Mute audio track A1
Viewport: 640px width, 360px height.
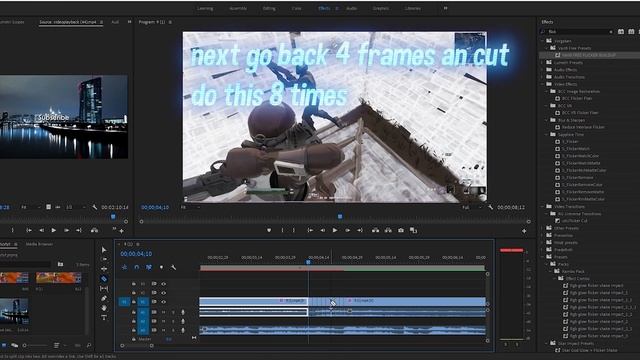(x=164, y=312)
